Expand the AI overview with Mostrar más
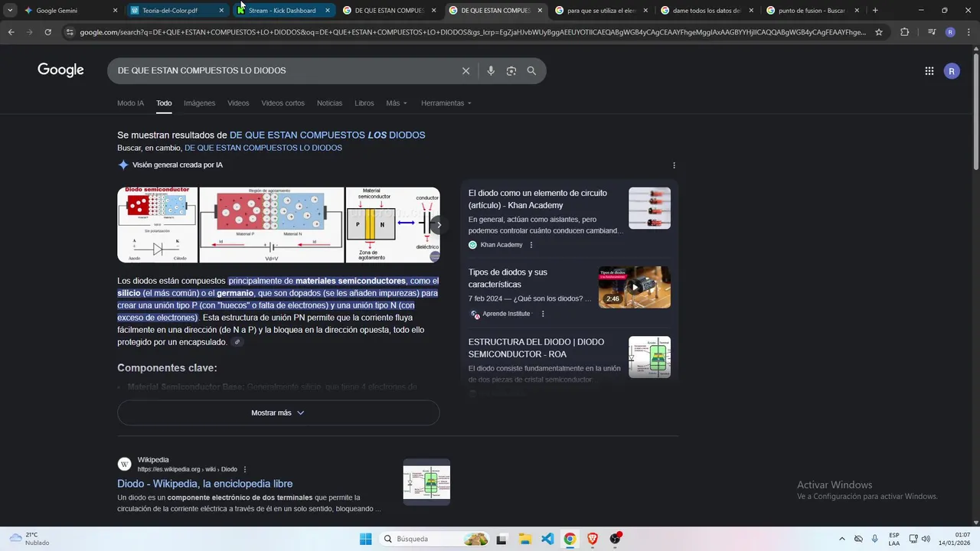The height and width of the screenshot is (551, 980). (x=278, y=412)
